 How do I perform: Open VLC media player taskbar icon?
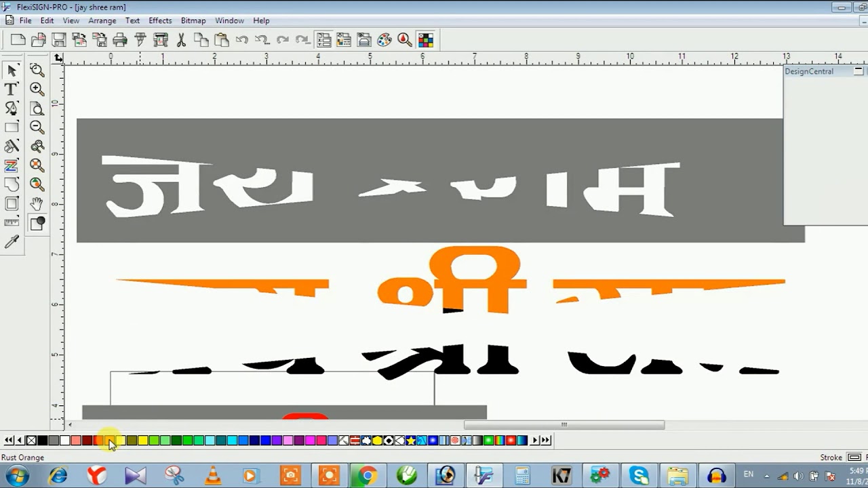(213, 475)
